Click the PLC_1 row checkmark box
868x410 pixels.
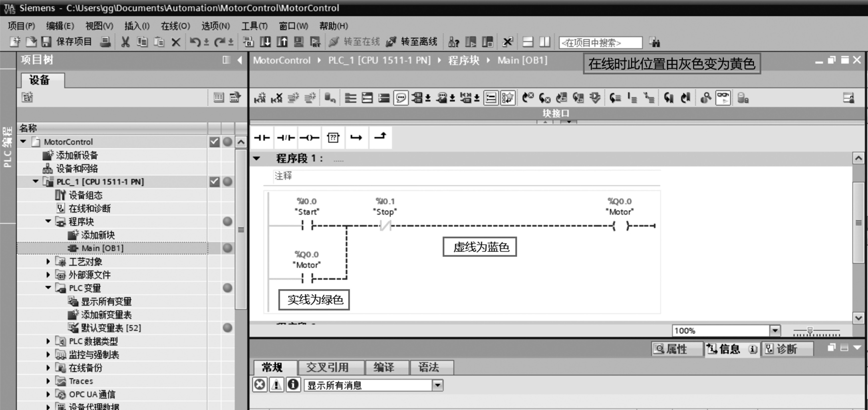[214, 181]
